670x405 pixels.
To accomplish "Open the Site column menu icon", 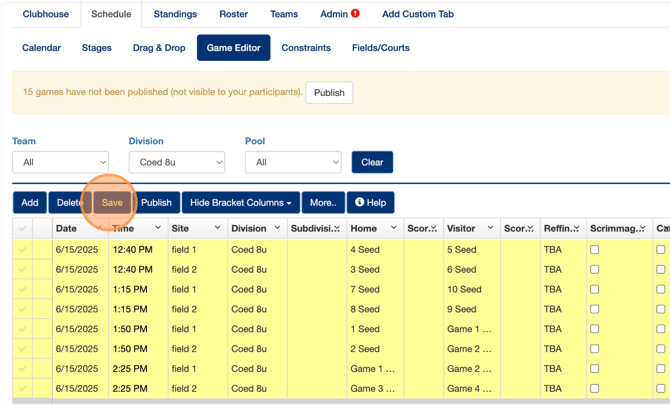I will [217, 228].
